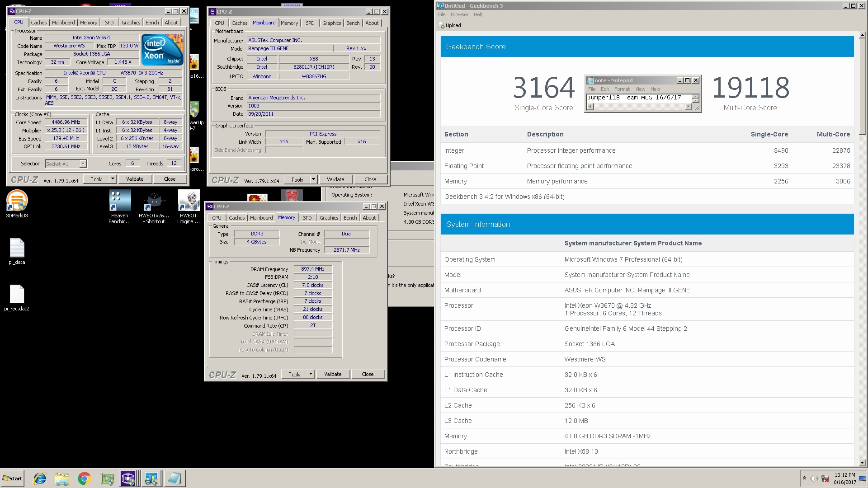Image resolution: width=868 pixels, height=488 pixels.
Task: Open the Notepad taskbar icon
Action: coord(174,479)
